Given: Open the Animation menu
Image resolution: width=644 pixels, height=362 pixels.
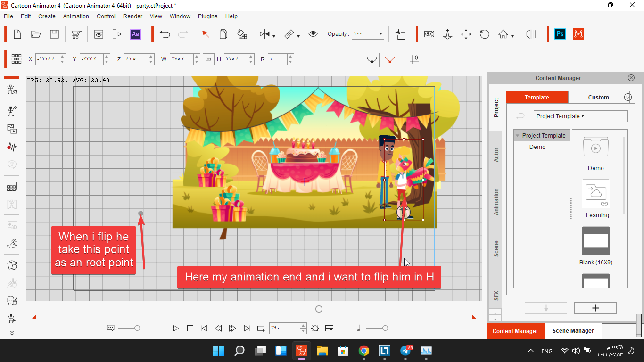Looking at the screenshot, I should 76,16.
